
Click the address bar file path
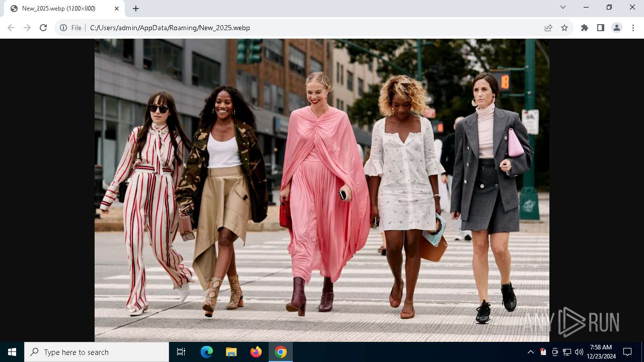coord(170,28)
